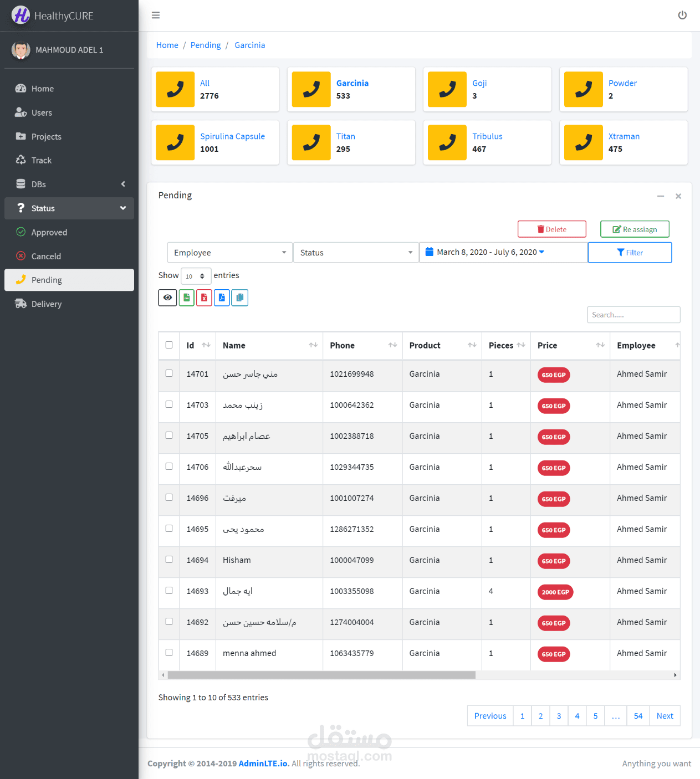This screenshot has width=700, height=779.
Task: Open the AdminLTE.io footer link
Action: [x=264, y=763]
